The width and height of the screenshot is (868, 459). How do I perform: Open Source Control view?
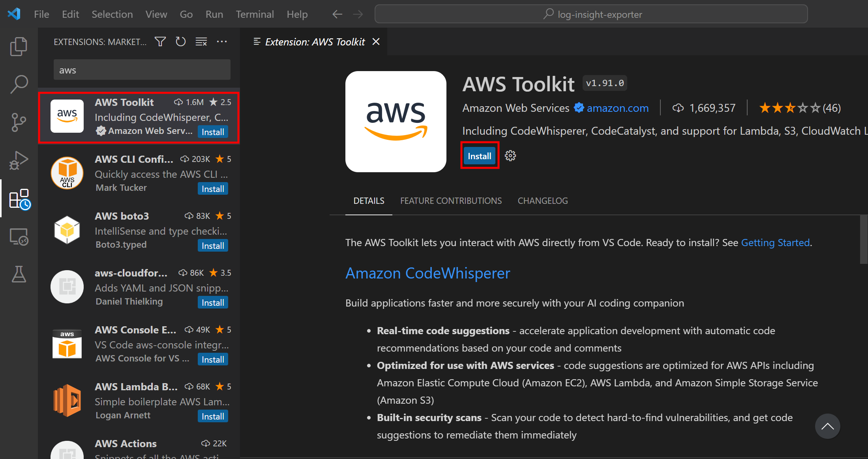point(19,122)
